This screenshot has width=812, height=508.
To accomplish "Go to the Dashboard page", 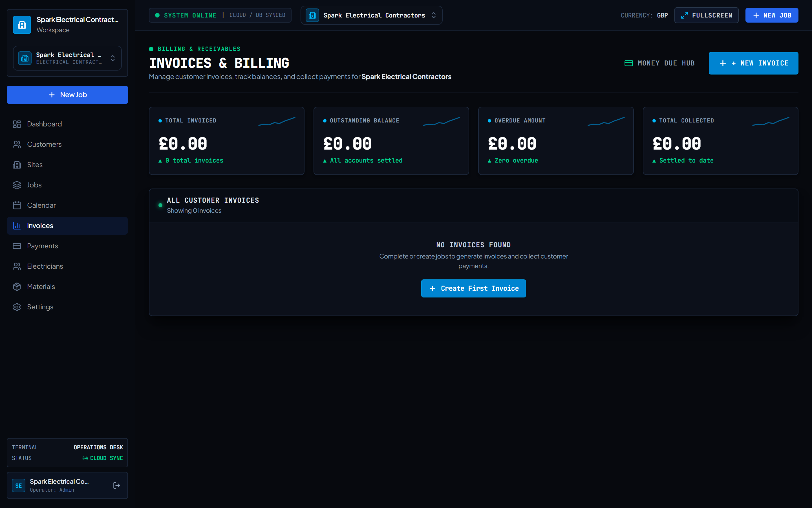I will click(x=67, y=124).
